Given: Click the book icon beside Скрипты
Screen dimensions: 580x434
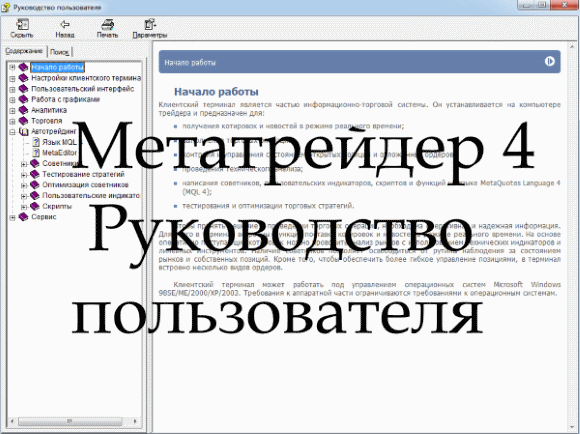Looking at the screenshot, I should [35, 206].
